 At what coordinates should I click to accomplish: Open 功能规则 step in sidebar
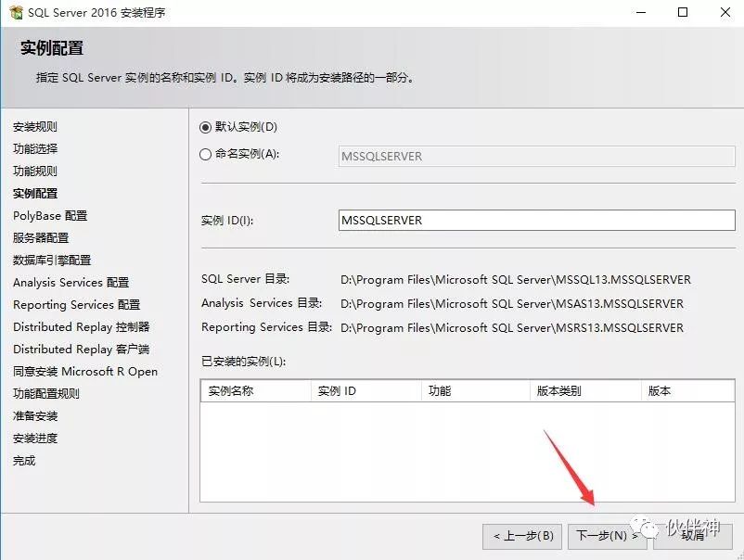[35, 172]
